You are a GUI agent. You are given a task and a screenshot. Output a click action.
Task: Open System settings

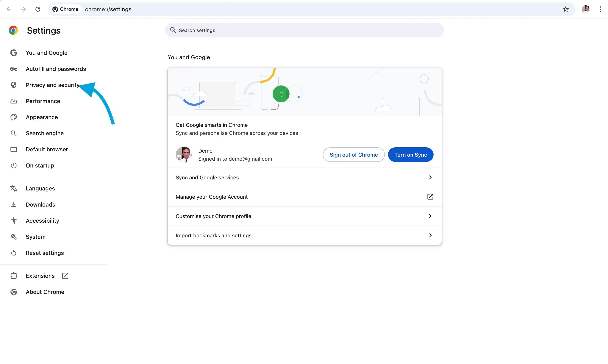[36, 237]
